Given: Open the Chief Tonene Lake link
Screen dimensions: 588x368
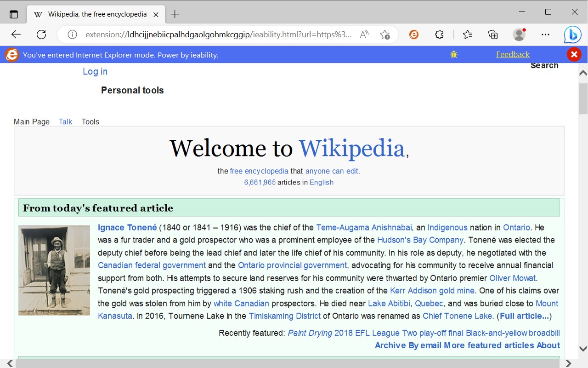Looking at the screenshot, I should pos(457,316).
